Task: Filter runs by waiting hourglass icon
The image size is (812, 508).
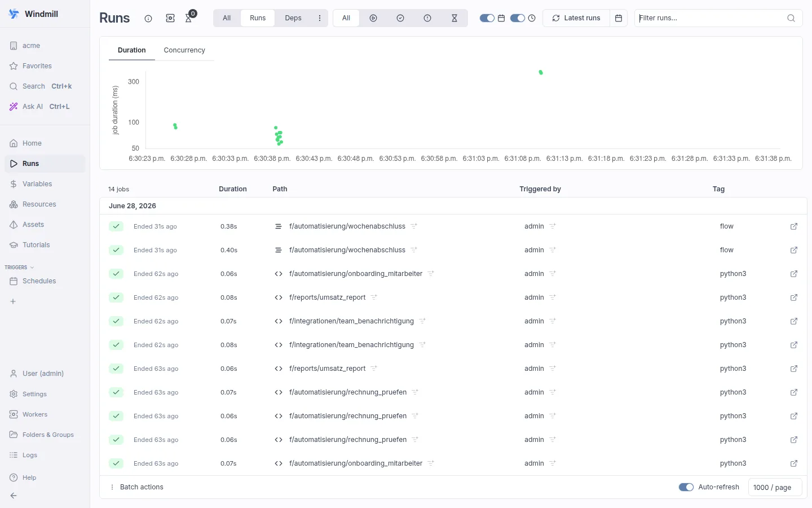Action: [x=454, y=18]
